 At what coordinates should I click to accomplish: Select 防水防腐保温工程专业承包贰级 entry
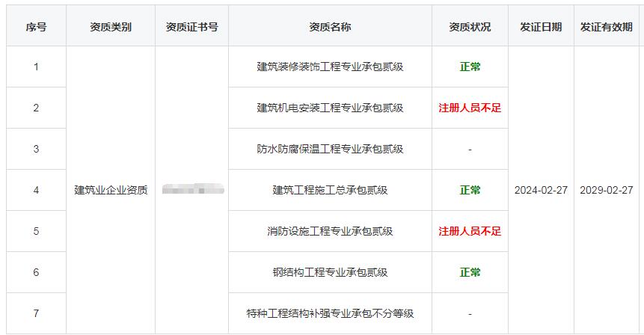(x=330, y=149)
